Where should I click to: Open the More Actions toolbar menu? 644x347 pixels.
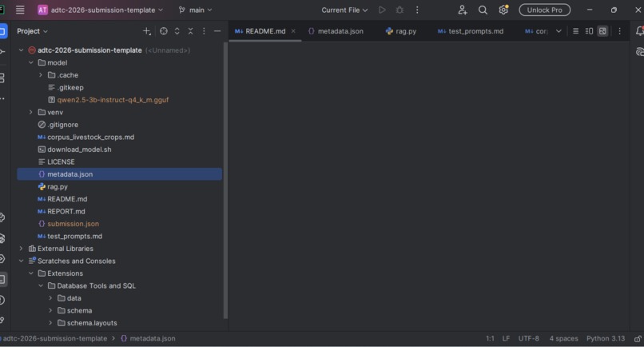(417, 10)
